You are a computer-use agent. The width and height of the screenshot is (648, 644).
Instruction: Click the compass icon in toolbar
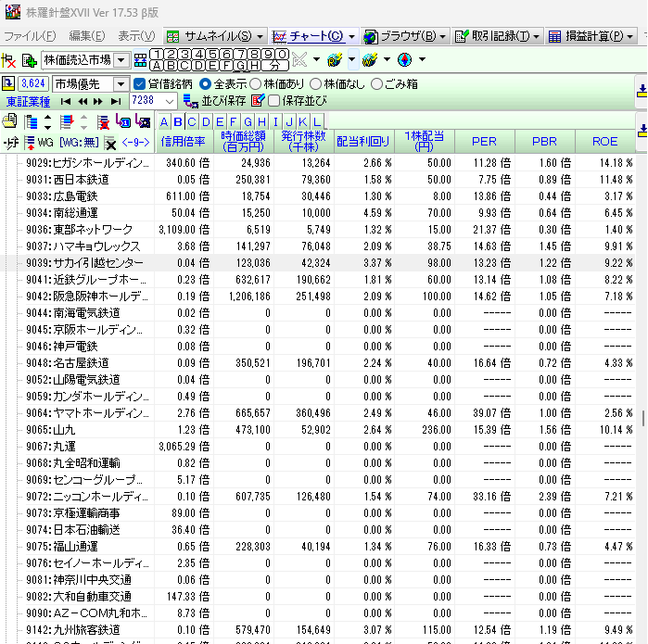coord(403,60)
